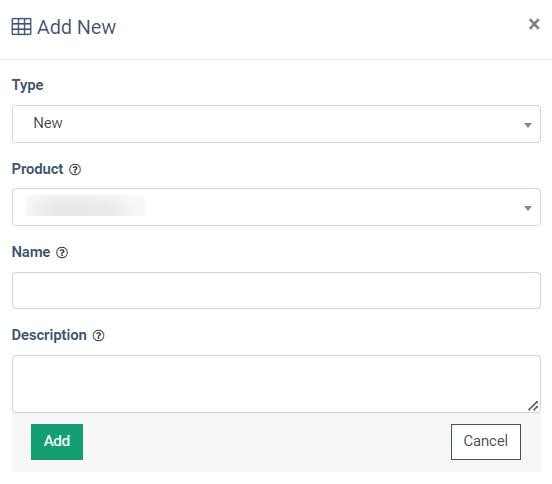
Task: Click the help icon next to Product
Action: coord(75,170)
